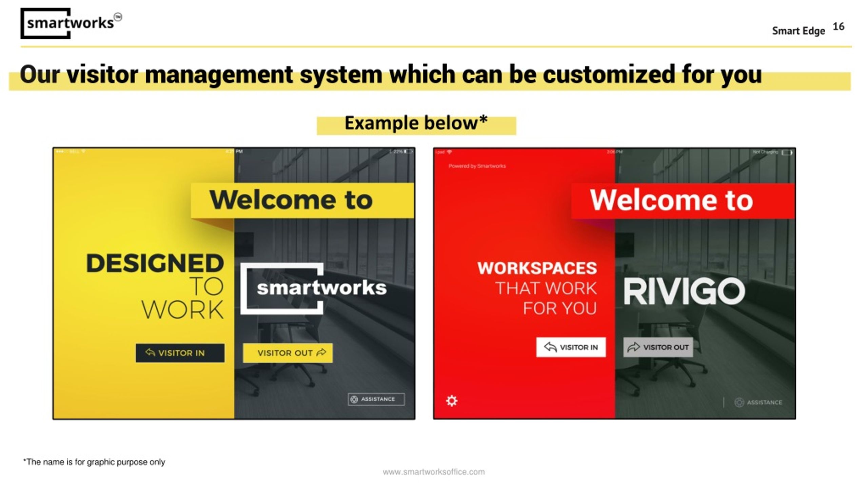
Task: Click the 'DESIGNED TO WORK' slogan
Action: [x=155, y=286]
